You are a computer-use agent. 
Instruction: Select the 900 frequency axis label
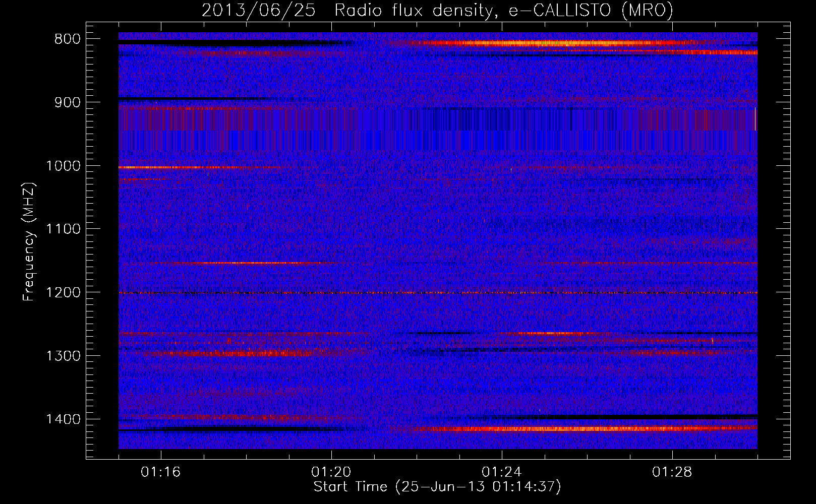(67, 102)
